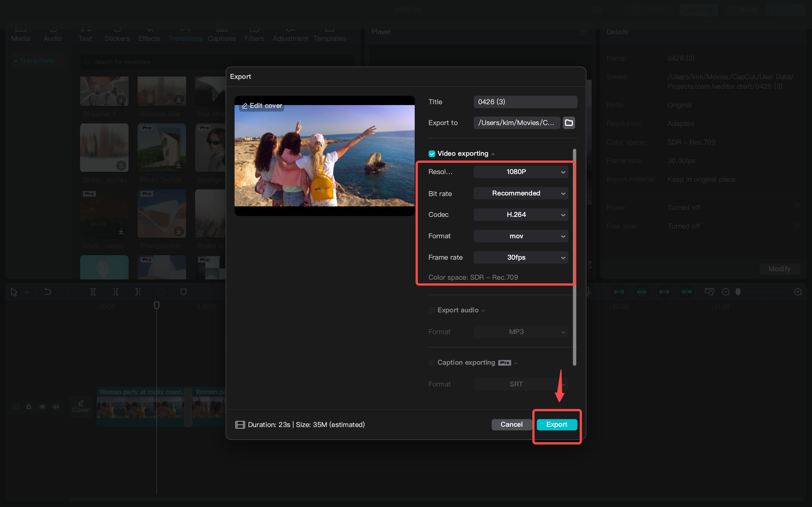
Task: Open the Codec dropdown showing H.264
Action: tap(520, 215)
